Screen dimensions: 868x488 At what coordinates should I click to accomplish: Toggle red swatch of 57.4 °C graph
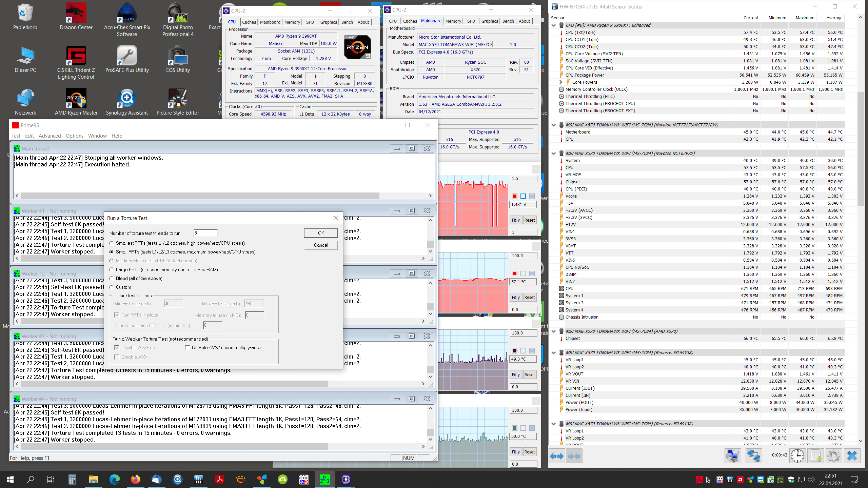point(515,273)
